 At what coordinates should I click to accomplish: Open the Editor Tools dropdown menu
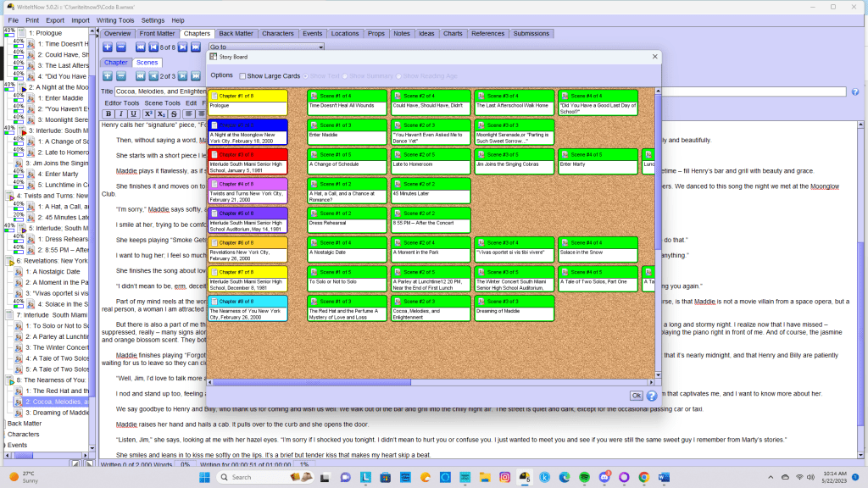(122, 103)
